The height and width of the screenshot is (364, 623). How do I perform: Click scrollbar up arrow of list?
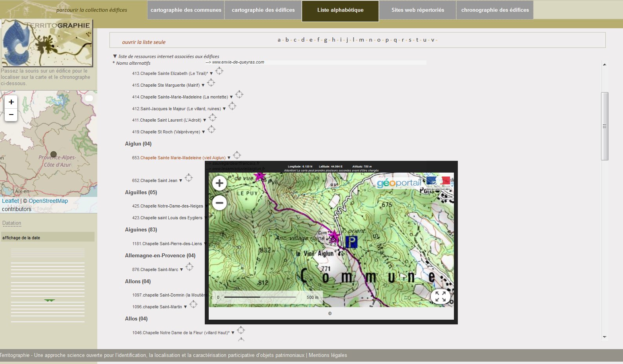(605, 64)
